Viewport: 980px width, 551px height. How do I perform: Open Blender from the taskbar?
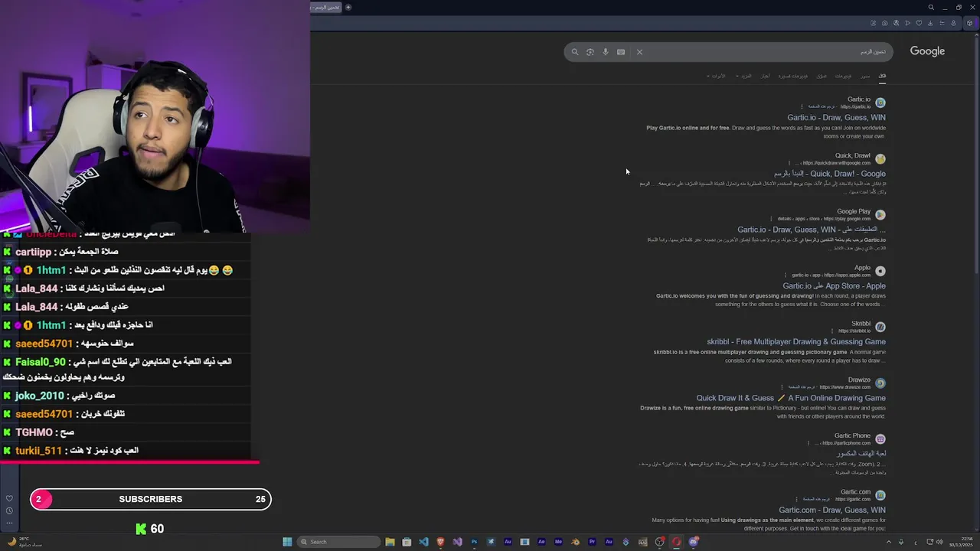pyautogui.click(x=575, y=542)
